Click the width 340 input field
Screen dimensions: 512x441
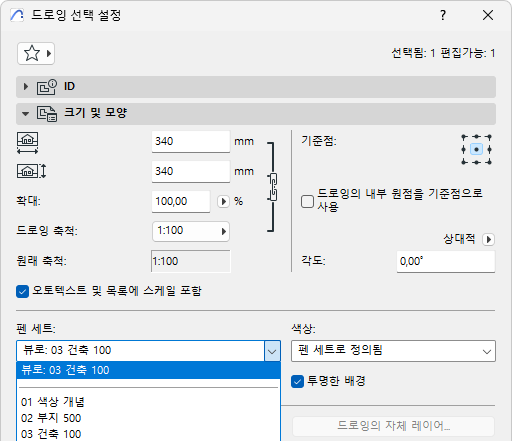(191, 142)
